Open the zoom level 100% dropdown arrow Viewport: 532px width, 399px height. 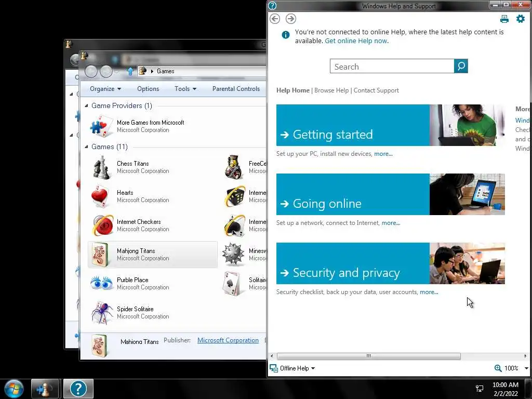point(526,368)
